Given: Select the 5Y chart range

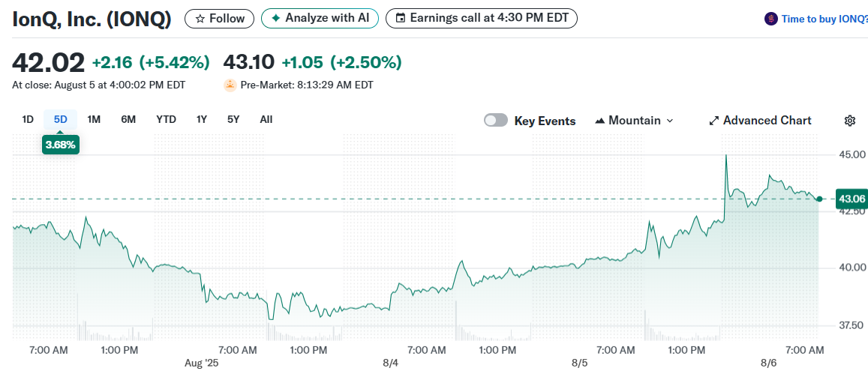Looking at the screenshot, I should click(x=233, y=119).
